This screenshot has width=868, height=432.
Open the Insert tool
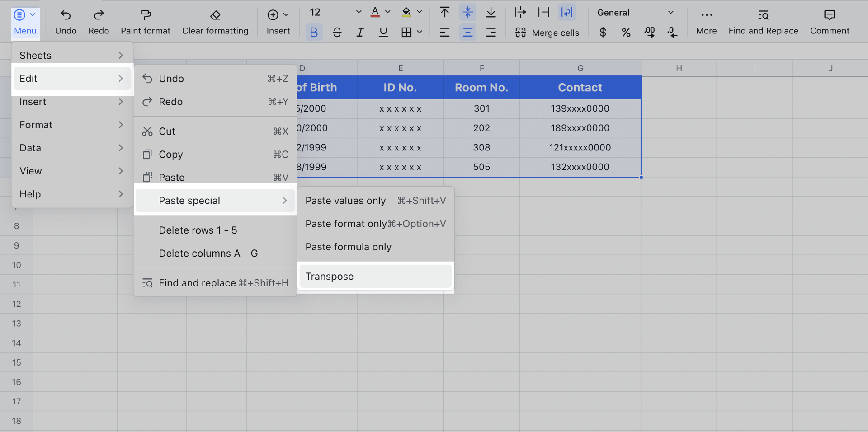(x=278, y=21)
